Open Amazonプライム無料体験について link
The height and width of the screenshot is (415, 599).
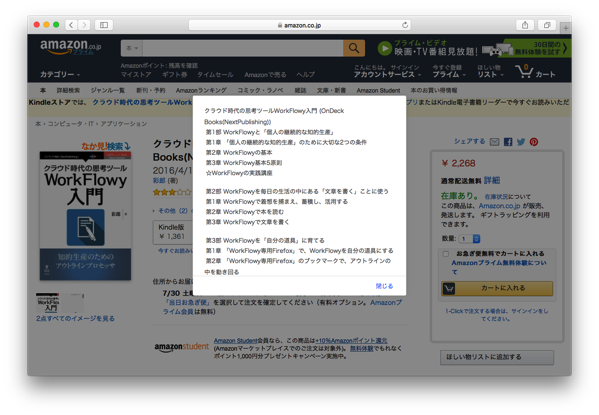pyautogui.click(x=499, y=267)
